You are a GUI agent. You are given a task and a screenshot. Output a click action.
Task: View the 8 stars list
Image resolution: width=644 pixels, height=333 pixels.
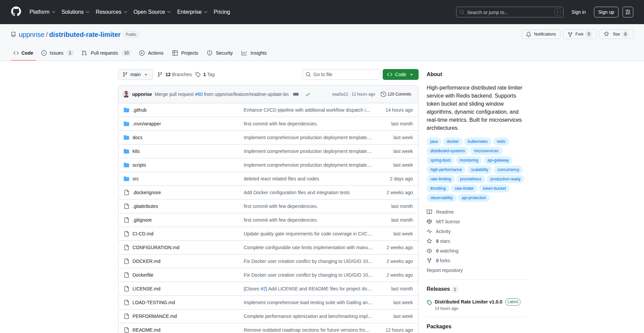[438, 241]
